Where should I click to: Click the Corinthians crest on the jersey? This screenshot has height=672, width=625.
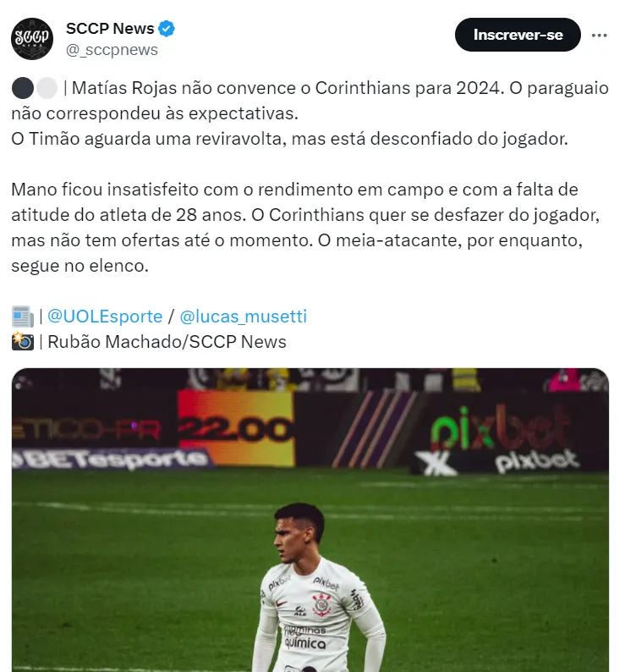(x=321, y=603)
